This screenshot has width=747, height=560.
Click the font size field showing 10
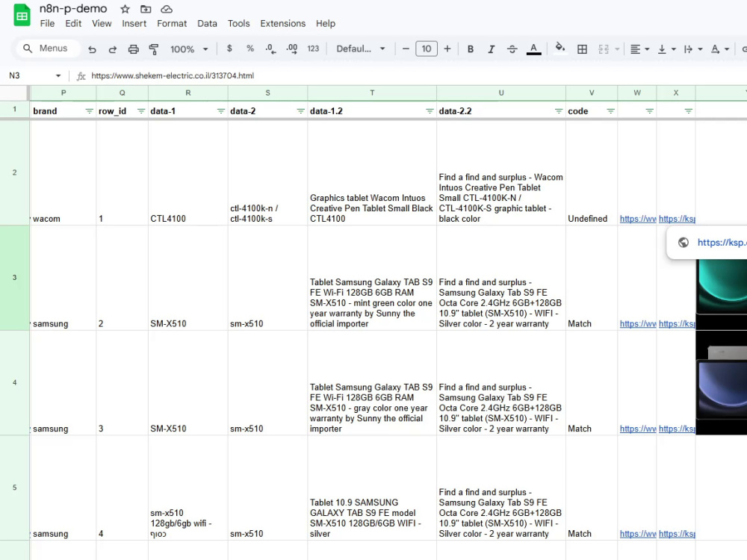(x=426, y=49)
